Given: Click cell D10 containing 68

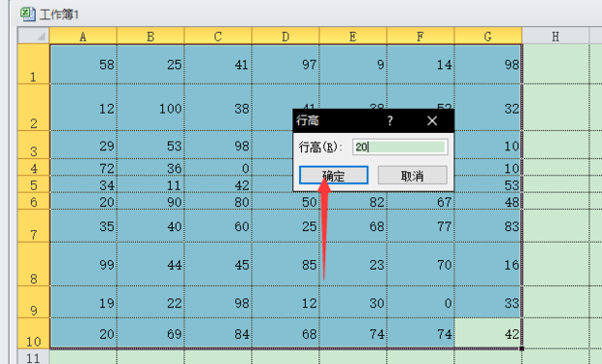Looking at the screenshot, I should point(285,333).
